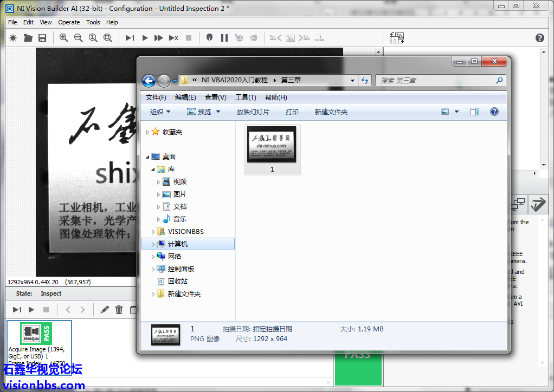Open the 查看(V) menu in the file dialog

coord(215,97)
